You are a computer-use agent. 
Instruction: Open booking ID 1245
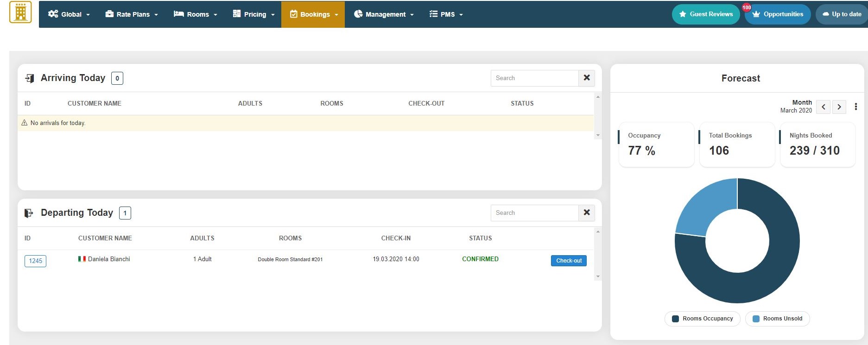point(35,261)
